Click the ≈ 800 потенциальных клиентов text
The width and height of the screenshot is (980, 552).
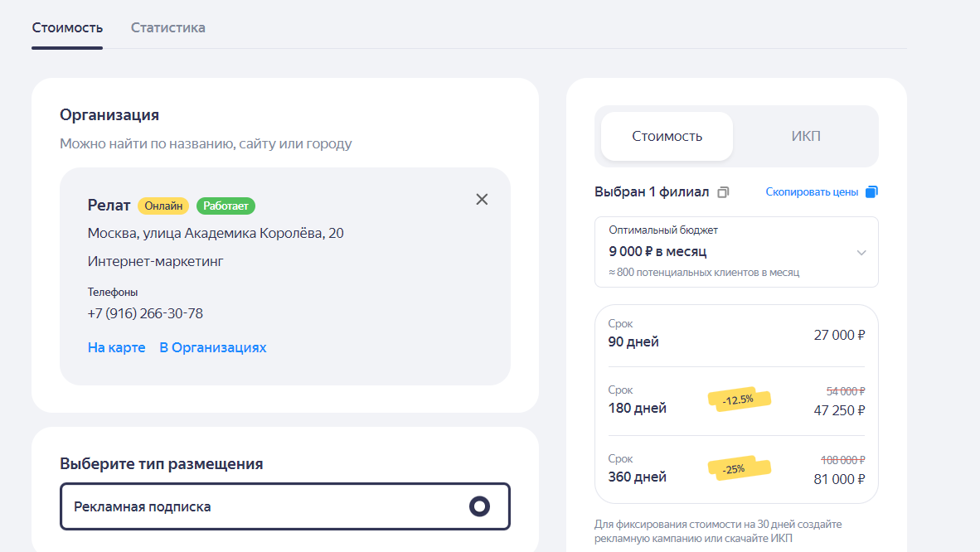704,273
